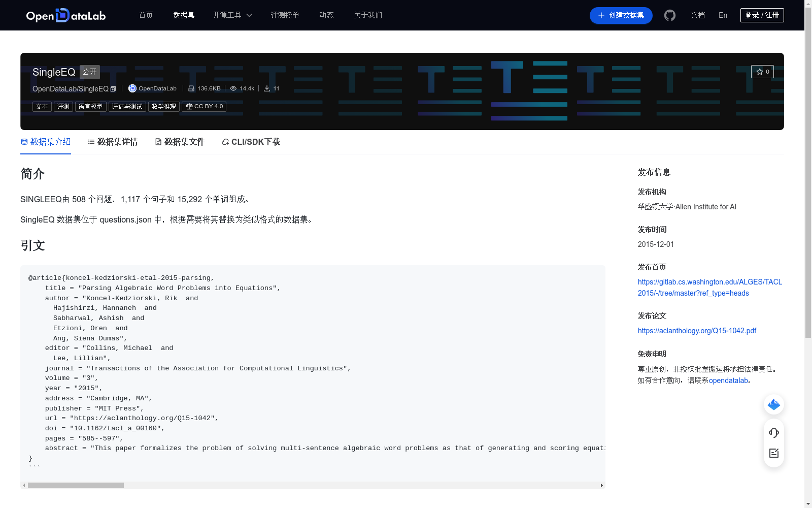812x508 pixels.
Task: Open the 文档 link
Action: pyautogui.click(x=698, y=15)
